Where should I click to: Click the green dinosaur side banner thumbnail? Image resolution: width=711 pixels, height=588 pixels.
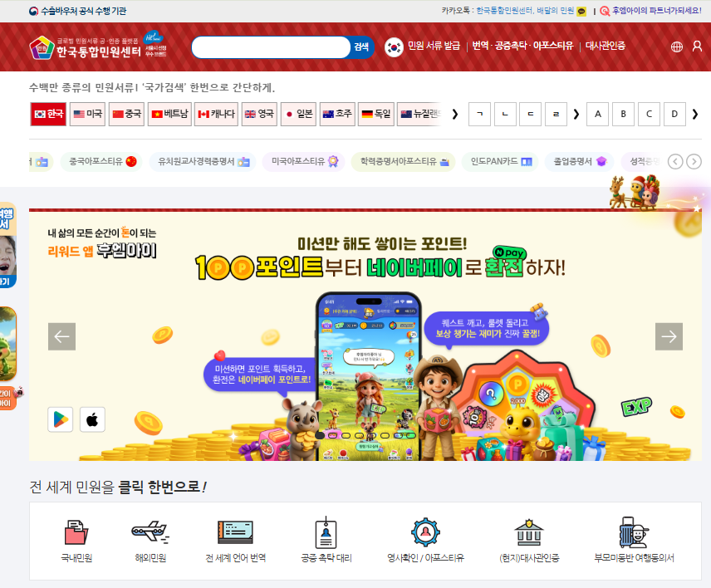tap(8, 344)
